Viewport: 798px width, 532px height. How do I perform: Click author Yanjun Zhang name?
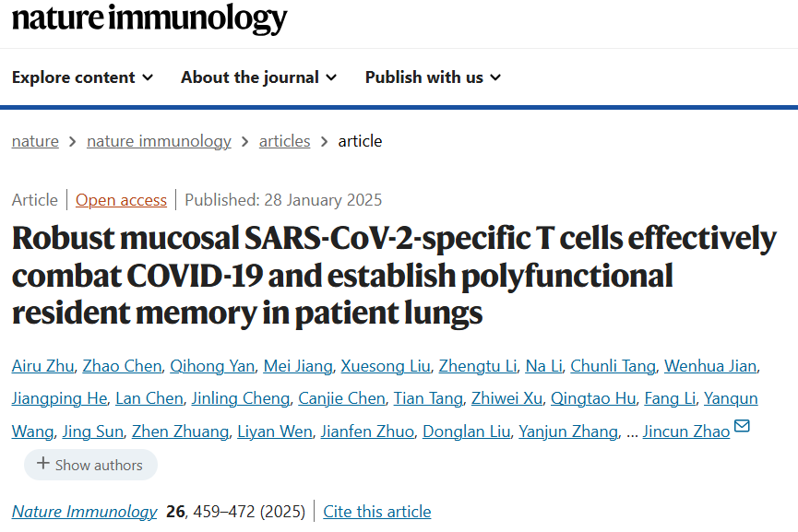(x=567, y=432)
